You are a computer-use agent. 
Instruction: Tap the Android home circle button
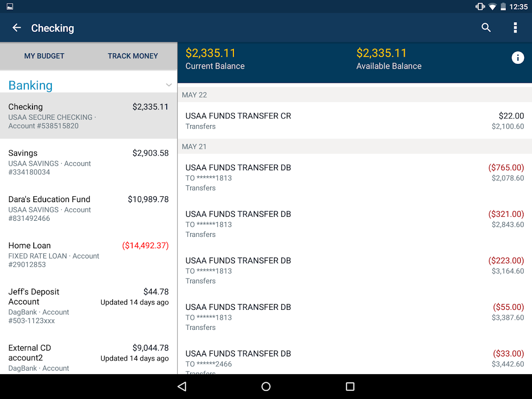pyautogui.click(x=266, y=387)
